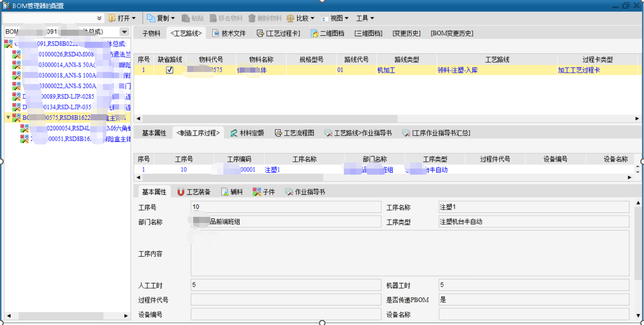Screen dimensions: 644x325
Task: Click the 领料-注塑-入库 route link
Action: pyautogui.click(x=458, y=70)
